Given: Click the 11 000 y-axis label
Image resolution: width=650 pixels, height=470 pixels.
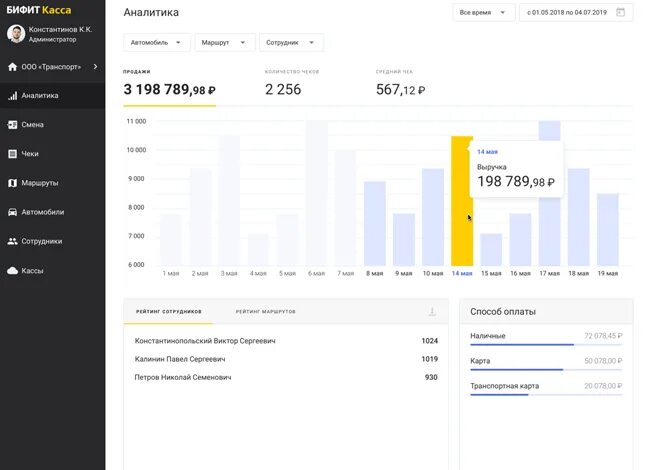Looking at the screenshot, I should pos(136,121).
